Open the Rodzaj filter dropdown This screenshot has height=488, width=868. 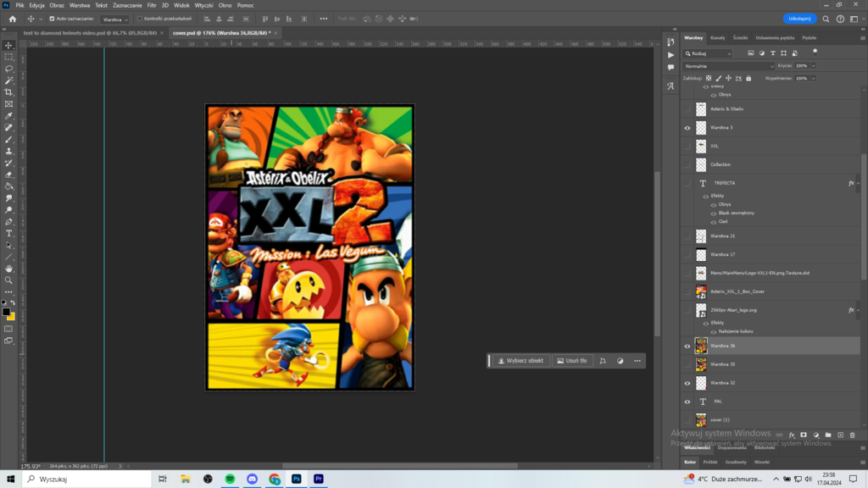[708, 53]
